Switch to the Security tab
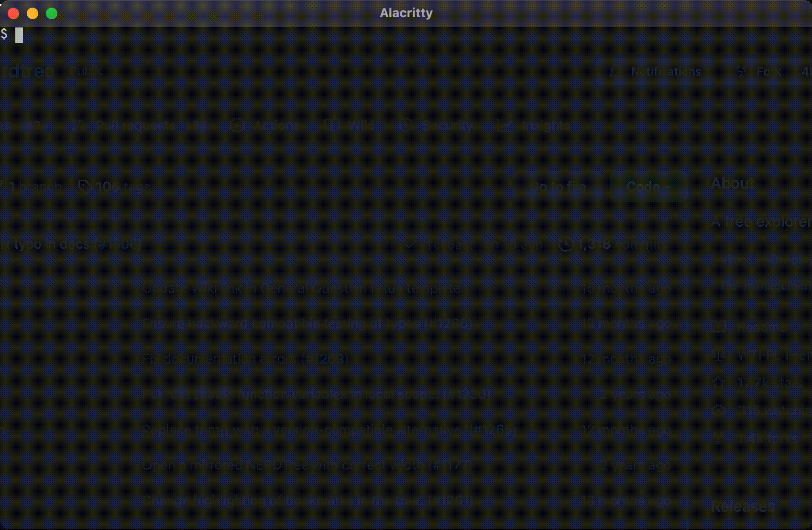Screen dimensions: 812x530 pyautogui.click(x=448, y=125)
